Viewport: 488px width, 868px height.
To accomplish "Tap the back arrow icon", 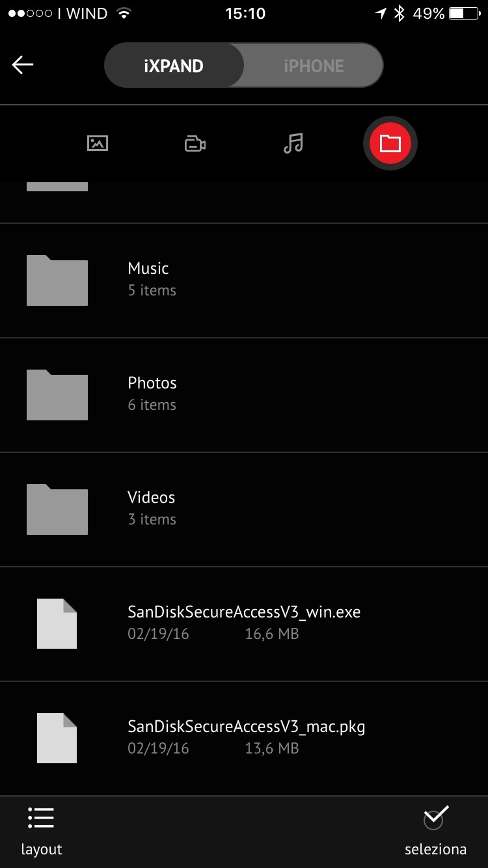I will 23,64.
